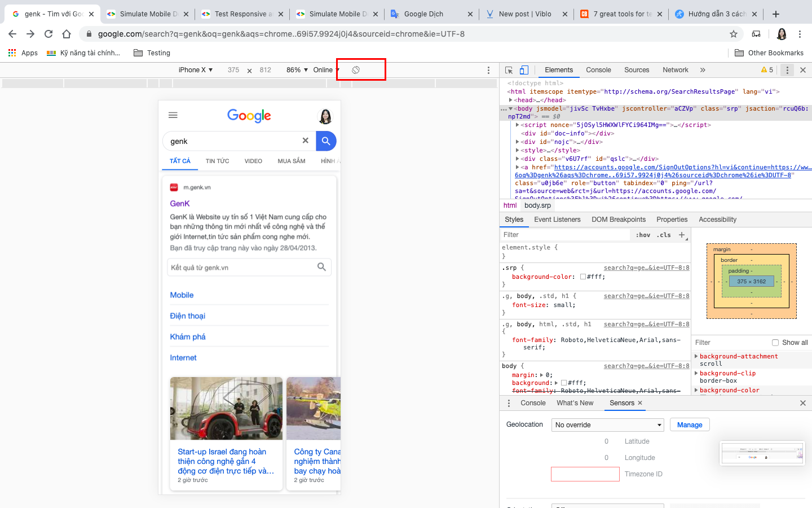Open the DOM Breakpoints tab
Image resolution: width=812 pixels, height=508 pixels.
619,220
